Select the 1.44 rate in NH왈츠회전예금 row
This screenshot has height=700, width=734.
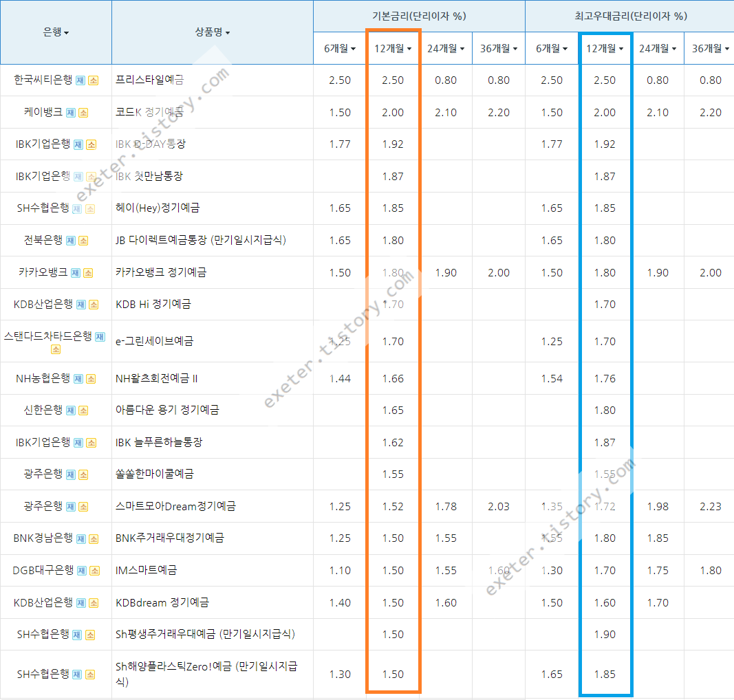point(340,379)
